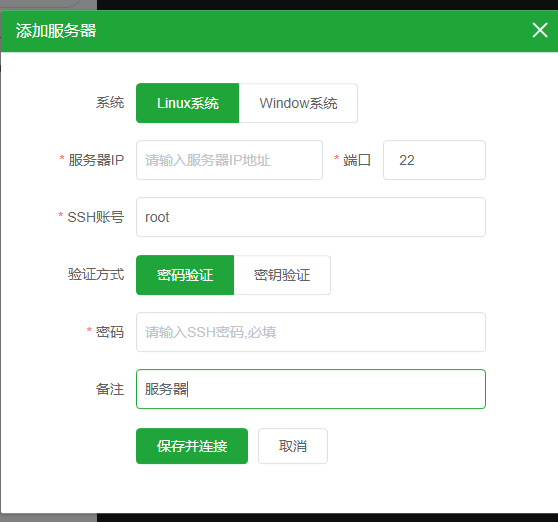Click the 系统 label
Screen dimensions: 558x522
(x=110, y=103)
